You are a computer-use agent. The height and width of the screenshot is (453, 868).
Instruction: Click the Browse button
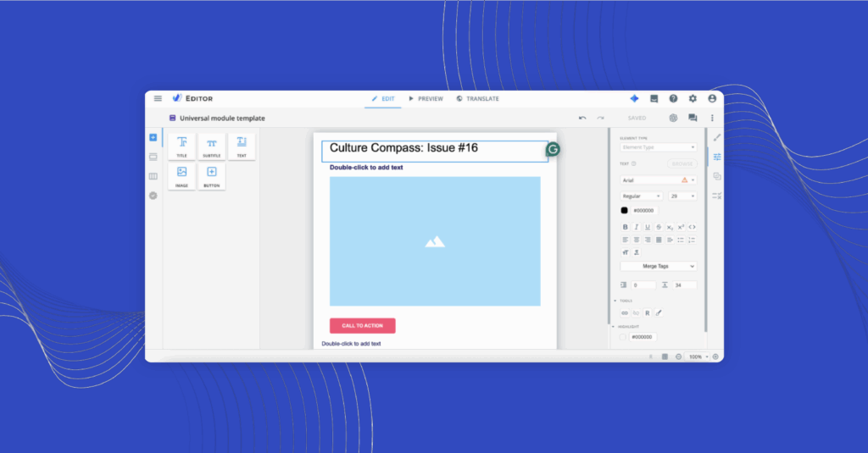point(682,163)
